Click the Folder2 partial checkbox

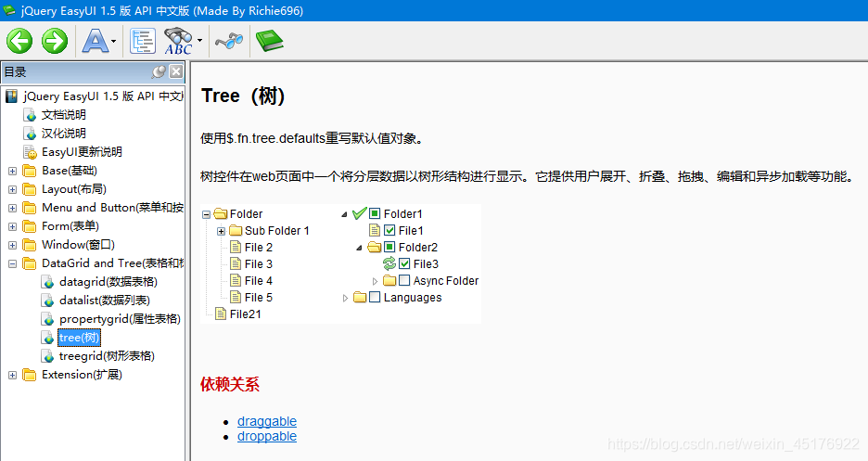pyautogui.click(x=389, y=247)
